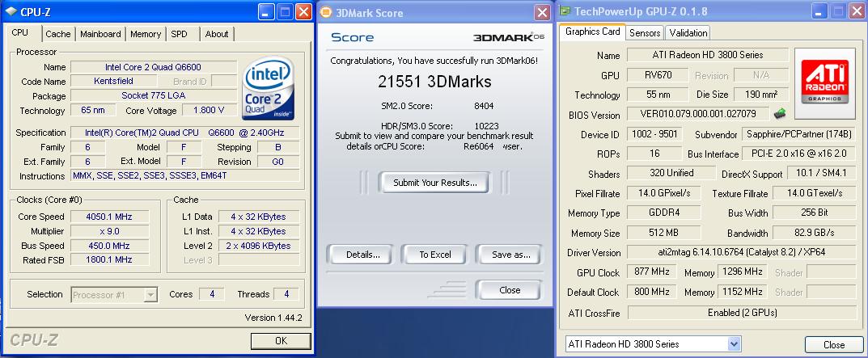The image size is (868, 358).
Task: Export score with To Excel button
Action: (x=435, y=255)
